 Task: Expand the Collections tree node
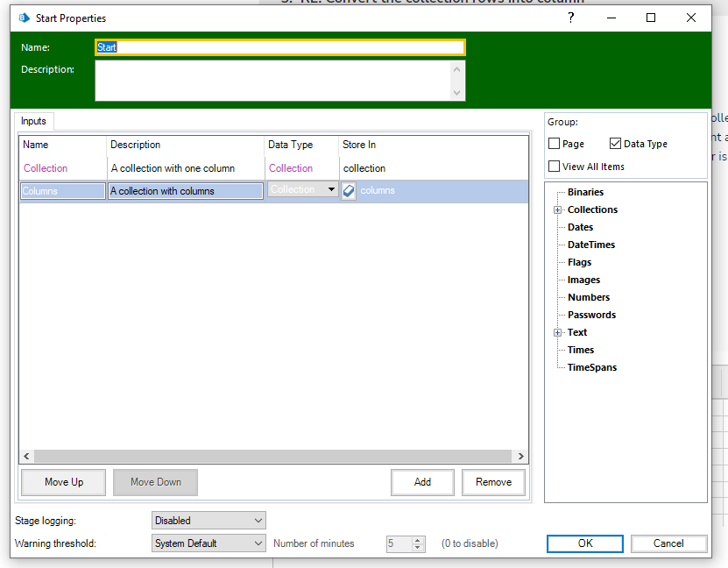pos(557,209)
